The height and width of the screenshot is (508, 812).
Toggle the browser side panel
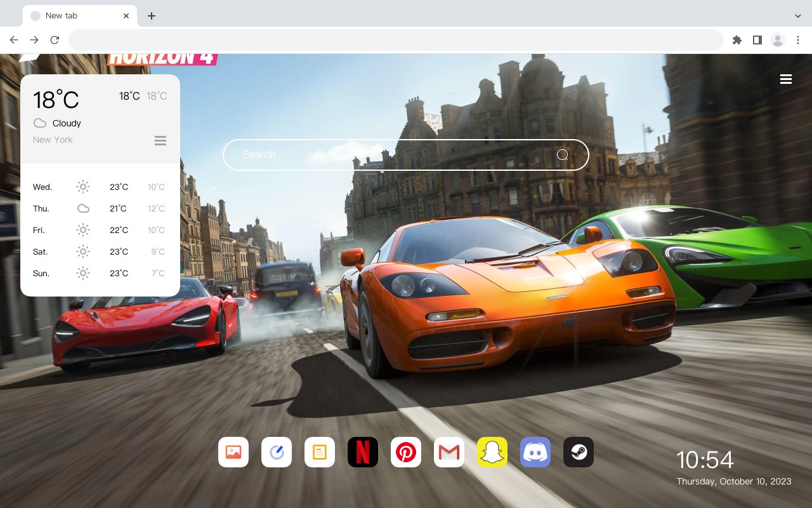point(757,40)
